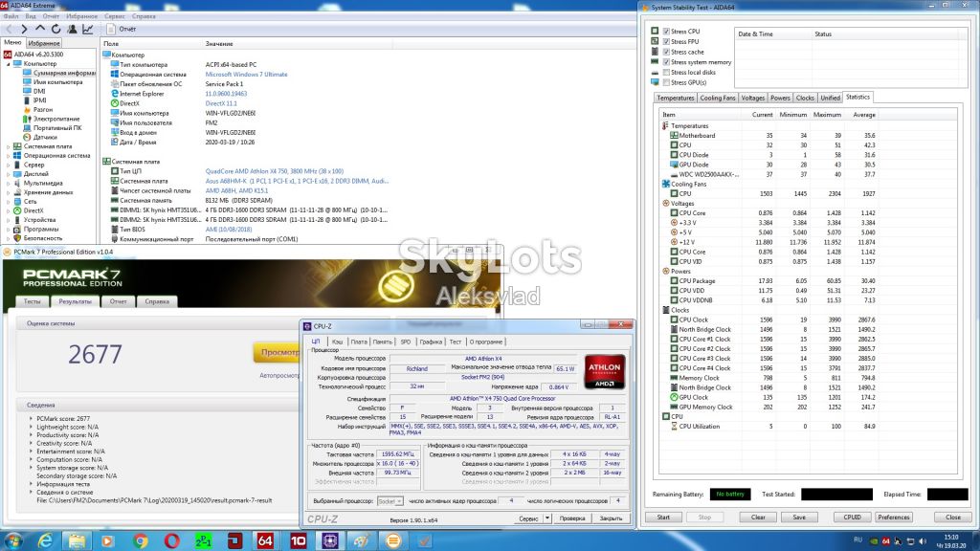Open the Сервис dropdown arrow in CPU-Z
980x551 pixels.
tap(546, 518)
